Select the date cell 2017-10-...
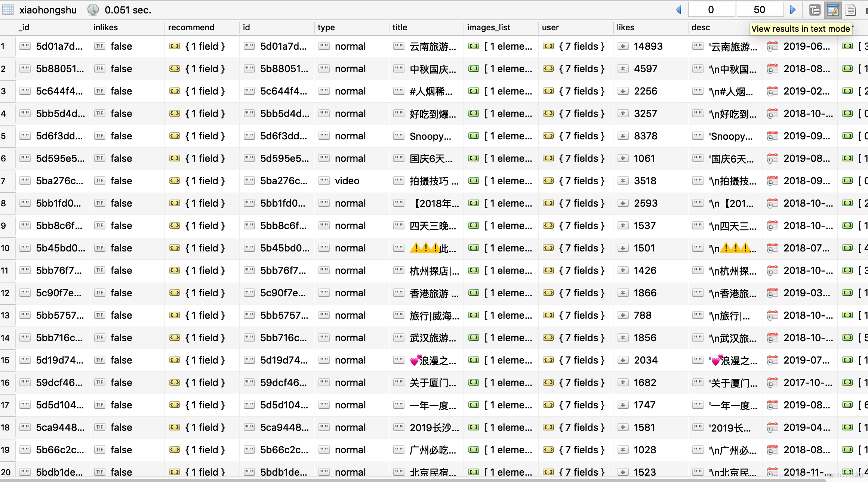 (800, 383)
